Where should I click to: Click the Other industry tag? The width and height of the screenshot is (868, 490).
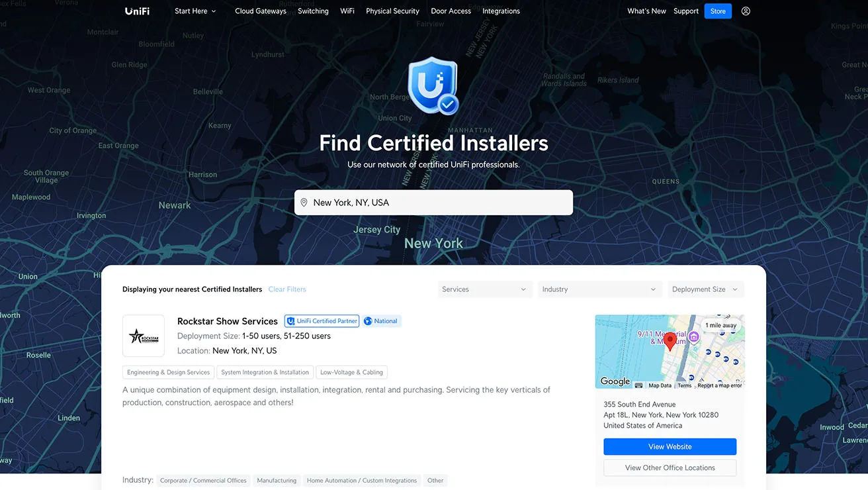click(x=435, y=481)
